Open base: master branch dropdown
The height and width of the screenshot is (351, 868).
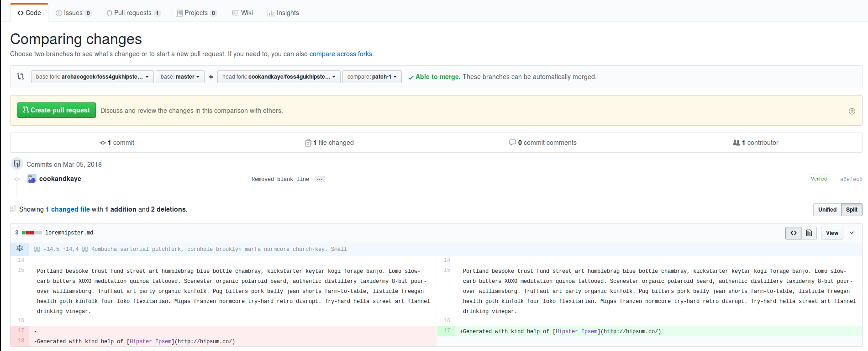point(180,77)
